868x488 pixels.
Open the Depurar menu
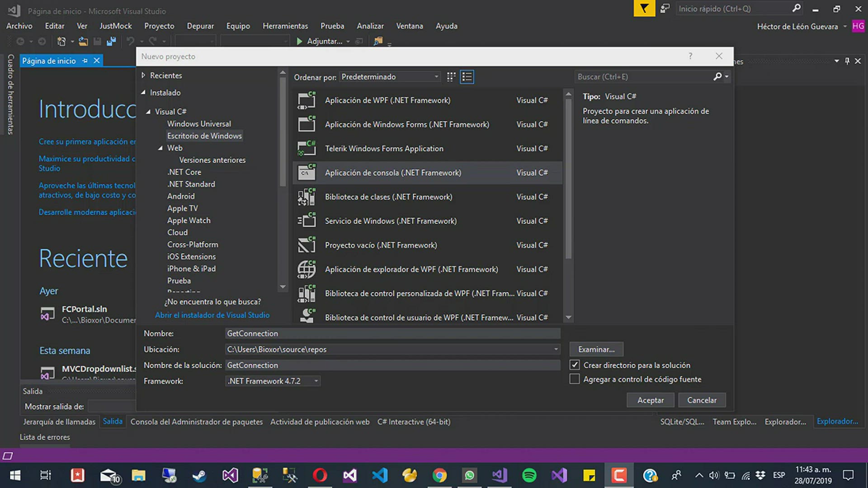pos(200,26)
